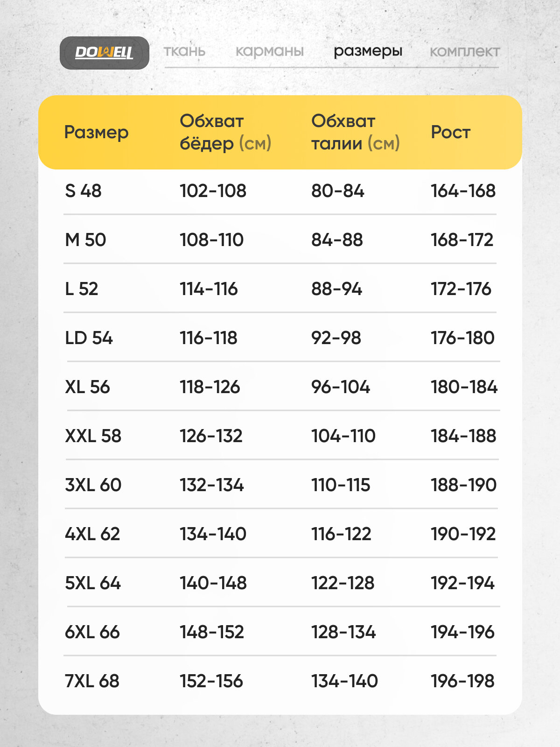Image resolution: width=560 pixels, height=747 pixels.
Task: Click the Обхват бёдер column header
Action: (225, 132)
